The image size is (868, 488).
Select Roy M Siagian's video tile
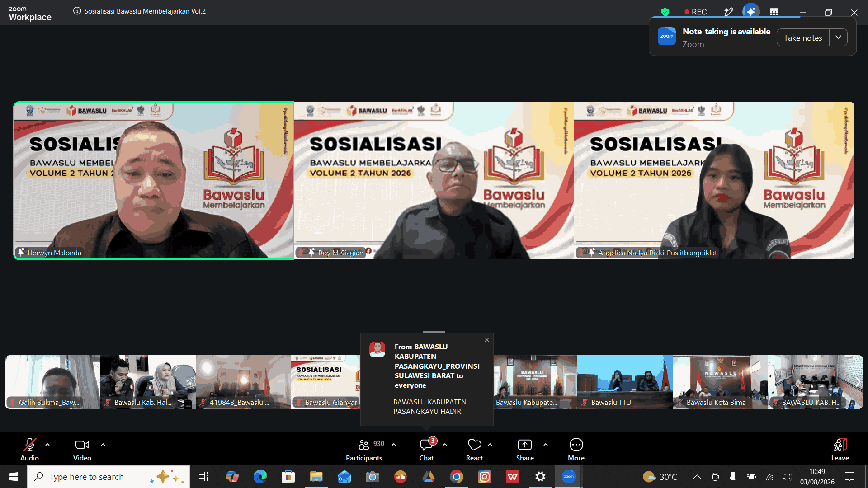click(x=434, y=180)
